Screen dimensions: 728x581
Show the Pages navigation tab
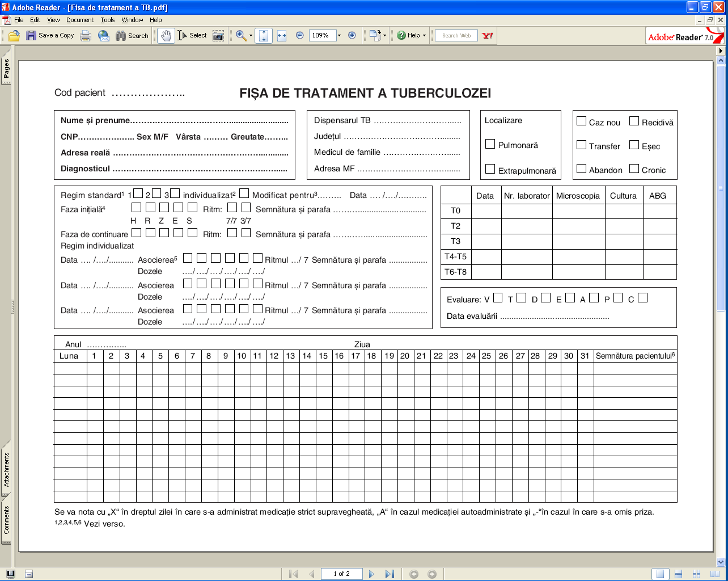(x=6, y=69)
